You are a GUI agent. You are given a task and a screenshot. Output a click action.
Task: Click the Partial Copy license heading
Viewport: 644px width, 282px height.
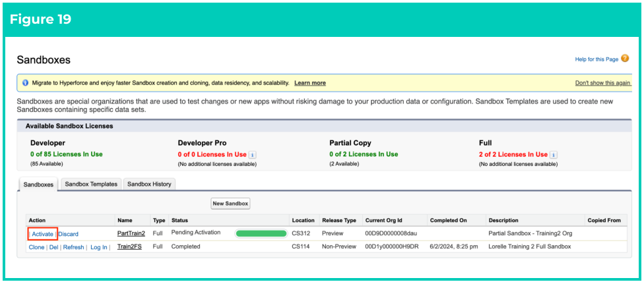[x=350, y=143]
